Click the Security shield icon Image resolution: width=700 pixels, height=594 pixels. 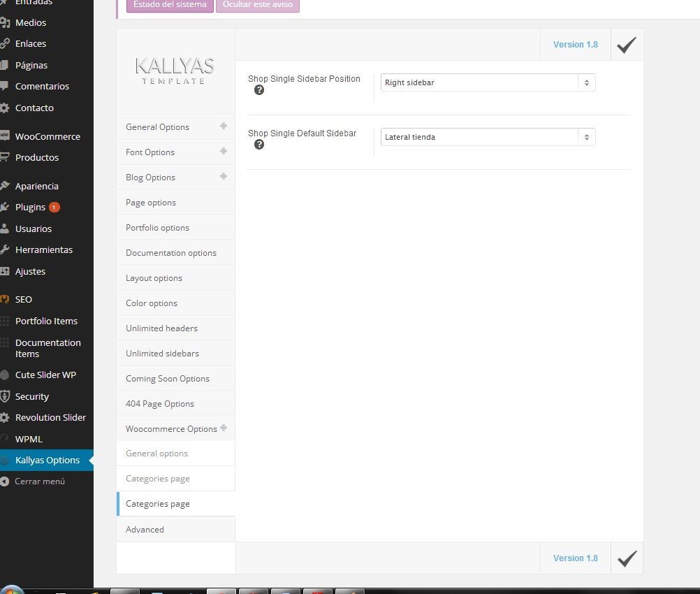5,396
